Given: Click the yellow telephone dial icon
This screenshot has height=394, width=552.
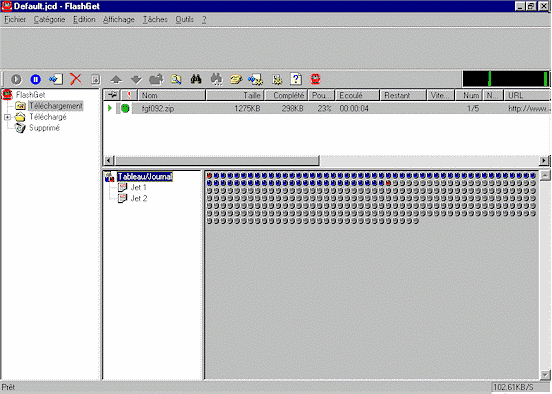Looking at the screenshot, I should tap(236, 79).
